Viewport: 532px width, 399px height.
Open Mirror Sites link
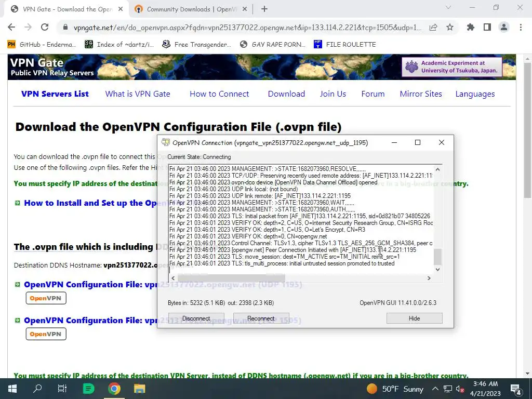pyautogui.click(x=421, y=94)
